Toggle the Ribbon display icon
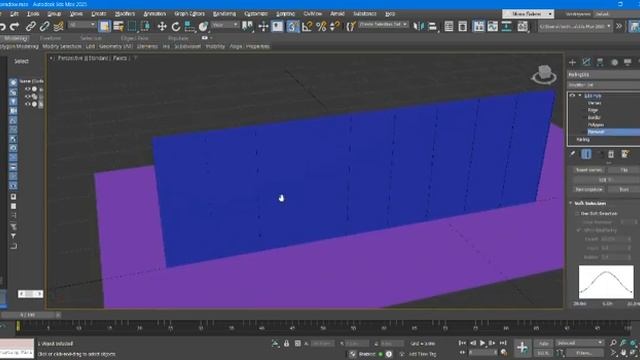This screenshot has height=360, width=640. pos(478,27)
